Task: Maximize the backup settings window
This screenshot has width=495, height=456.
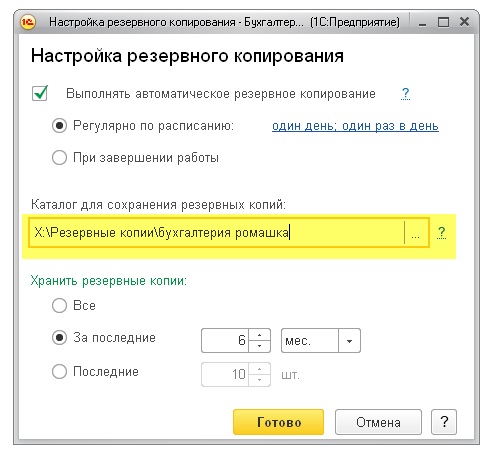Action: 443,22
